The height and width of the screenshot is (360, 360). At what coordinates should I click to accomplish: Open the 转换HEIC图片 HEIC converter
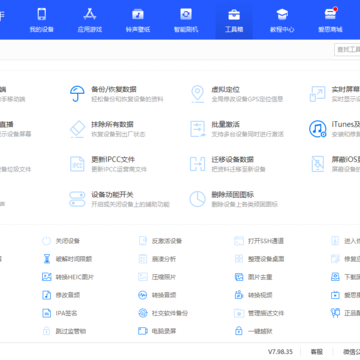(68, 277)
